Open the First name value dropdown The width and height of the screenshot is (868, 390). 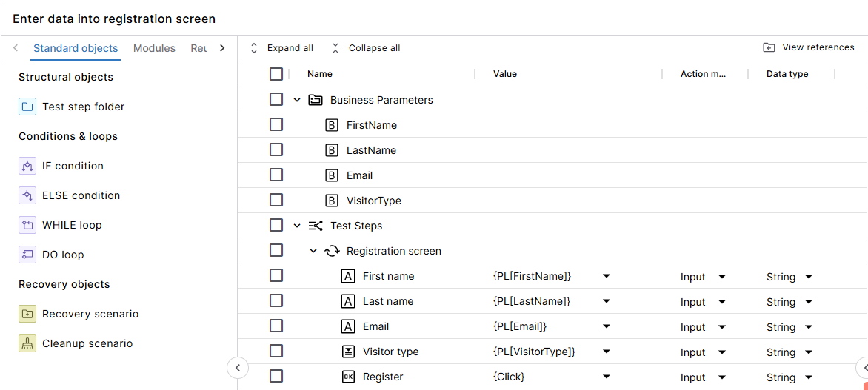click(607, 276)
